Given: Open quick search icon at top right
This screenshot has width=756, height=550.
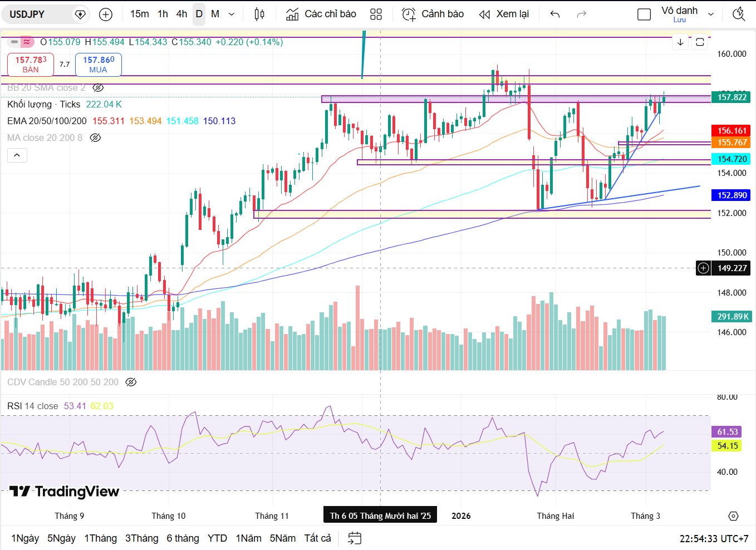Looking at the screenshot, I should (739, 14).
